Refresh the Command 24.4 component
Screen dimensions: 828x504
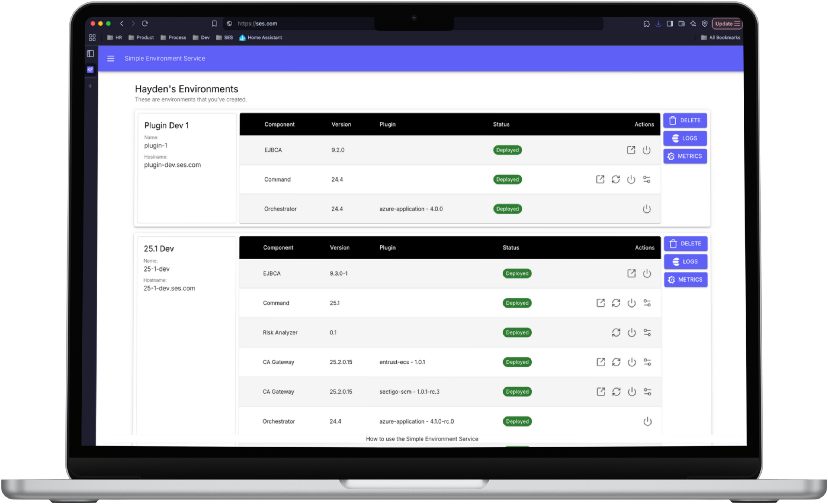click(x=616, y=179)
